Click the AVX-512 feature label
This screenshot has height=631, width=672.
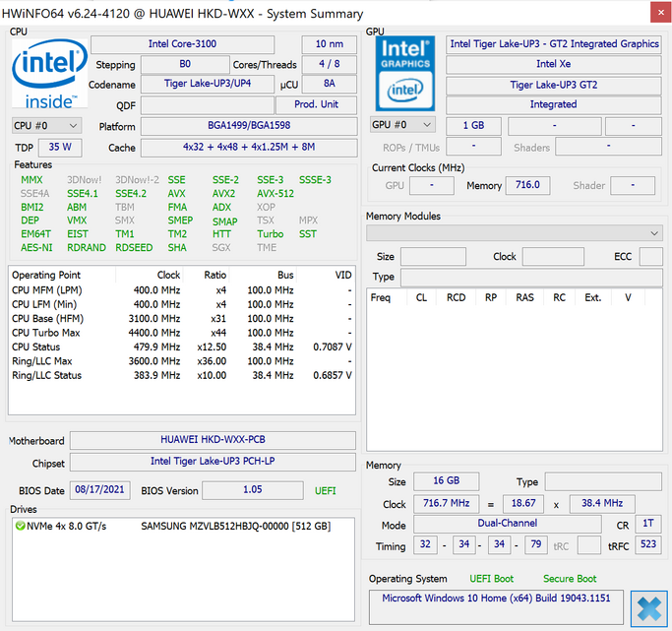tap(275, 194)
